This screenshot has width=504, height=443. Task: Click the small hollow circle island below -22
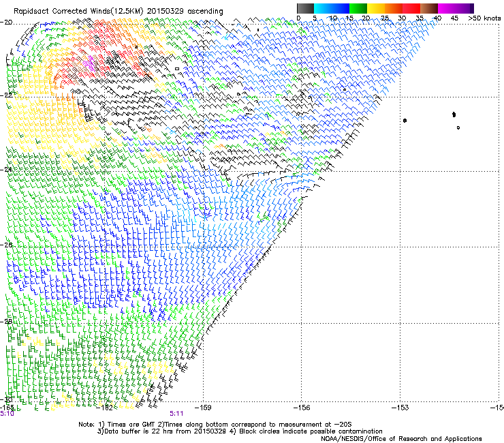coord(458,127)
